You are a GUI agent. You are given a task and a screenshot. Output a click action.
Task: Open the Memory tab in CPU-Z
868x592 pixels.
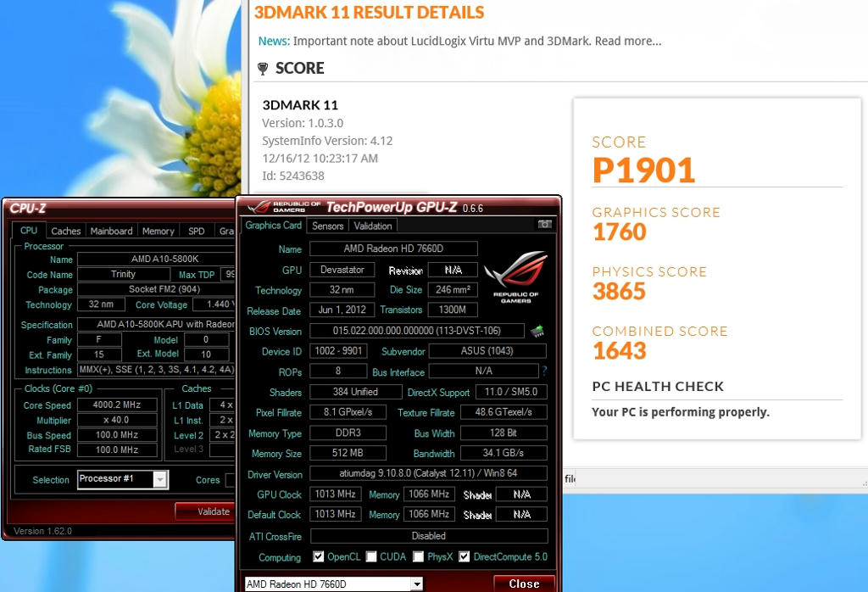coord(159,231)
